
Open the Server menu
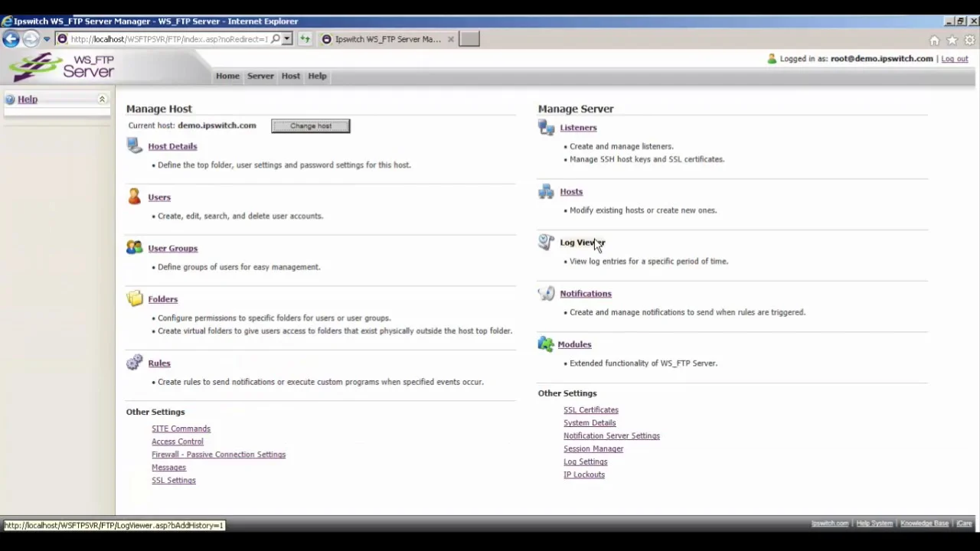260,76
